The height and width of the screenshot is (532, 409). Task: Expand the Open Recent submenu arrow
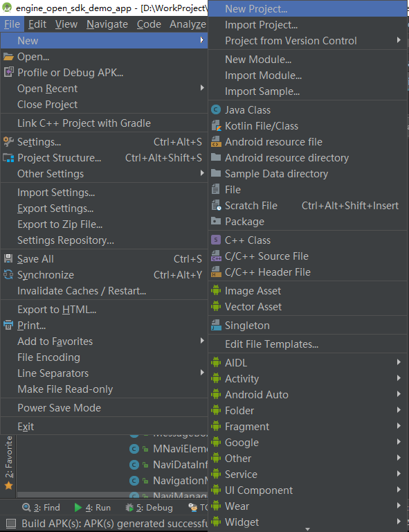coord(202,88)
